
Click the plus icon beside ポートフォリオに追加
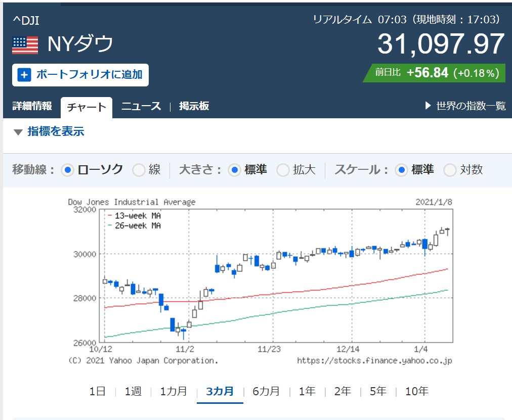24,75
